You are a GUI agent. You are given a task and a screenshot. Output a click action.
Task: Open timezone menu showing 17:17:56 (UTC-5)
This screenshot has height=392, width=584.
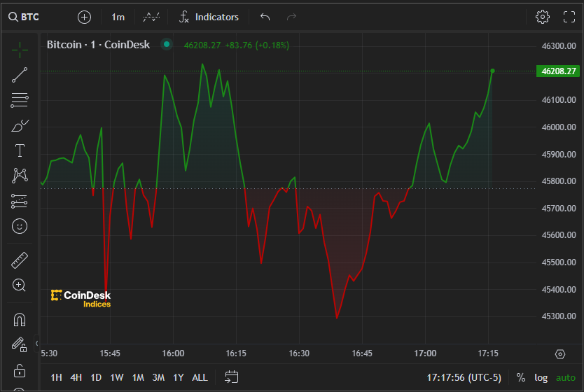(x=464, y=377)
